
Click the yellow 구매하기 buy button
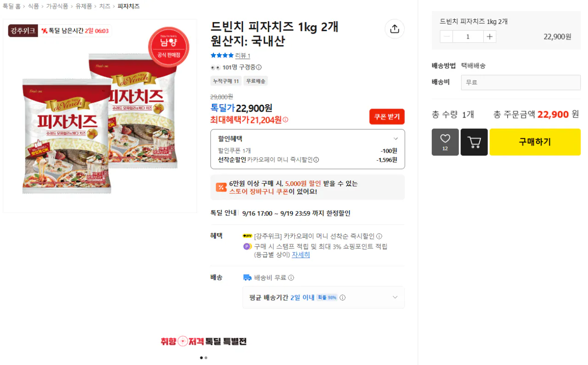click(535, 142)
